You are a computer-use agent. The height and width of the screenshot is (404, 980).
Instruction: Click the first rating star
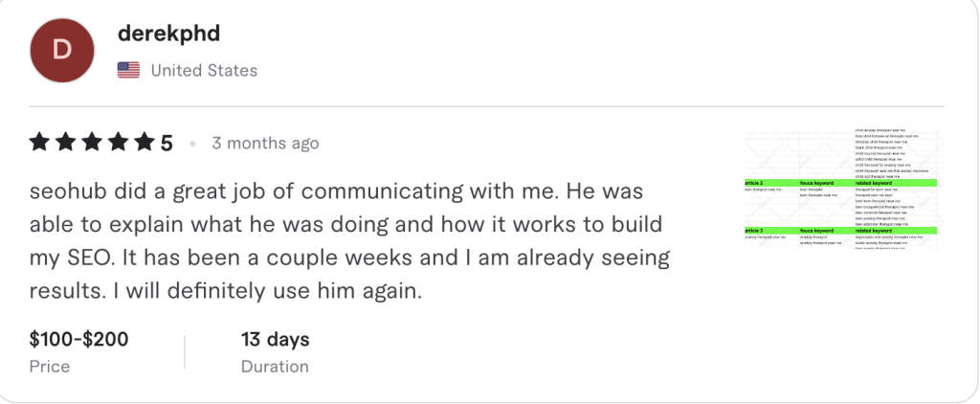[39, 144]
